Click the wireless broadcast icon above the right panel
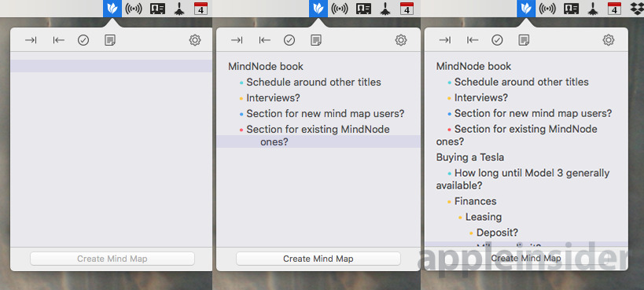This screenshot has height=290, width=644. (x=547, y=9)
